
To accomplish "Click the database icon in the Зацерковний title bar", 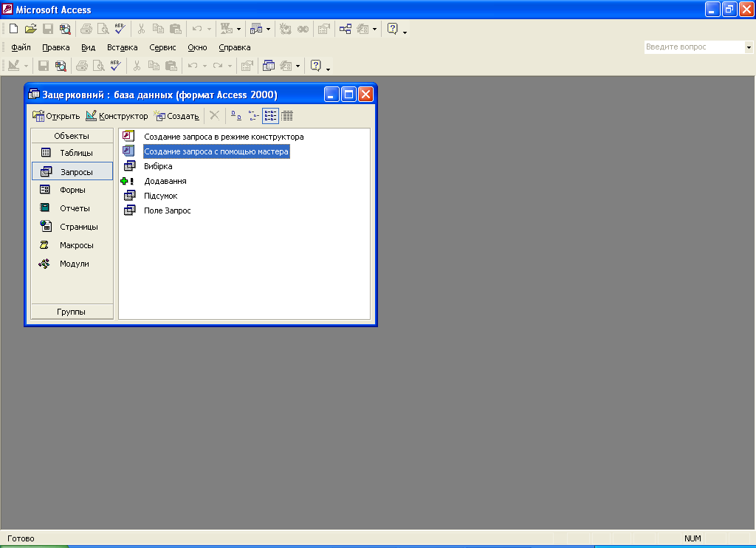I will 34,94.
